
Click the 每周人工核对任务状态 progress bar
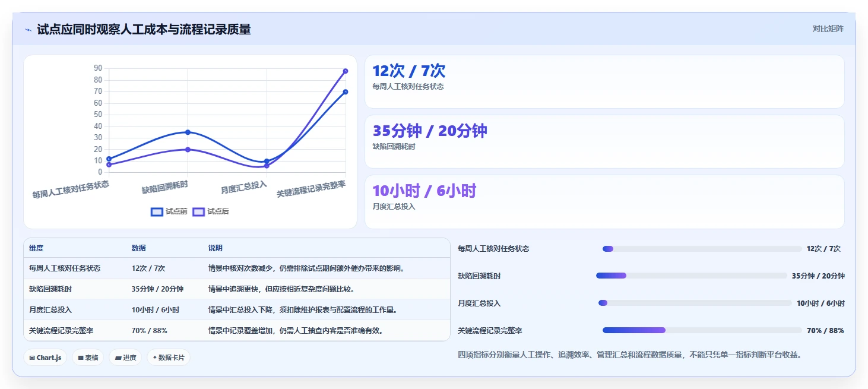click(702, 249)
